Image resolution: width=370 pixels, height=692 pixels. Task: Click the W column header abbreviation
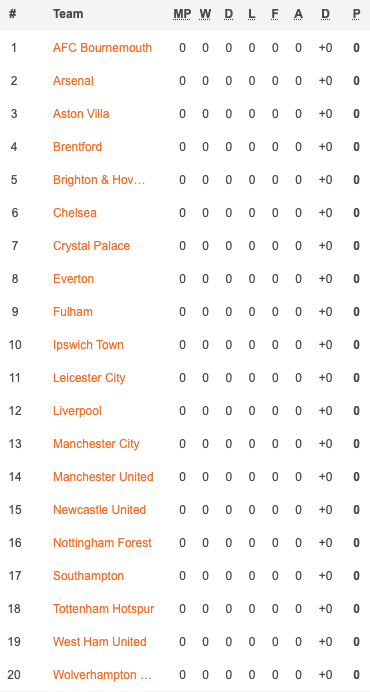205,14
